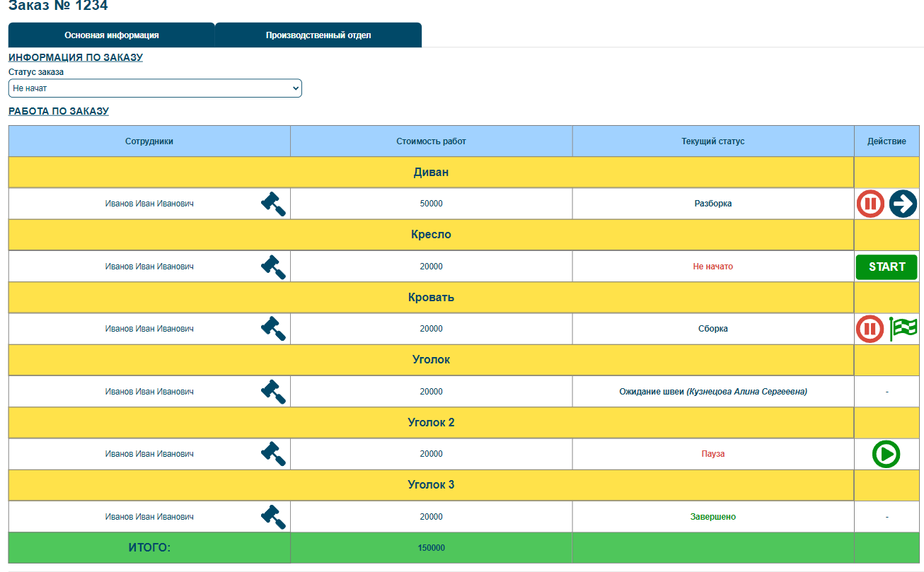
Task: Click the hammer icon in Кресло row
Action: (273, 267)
